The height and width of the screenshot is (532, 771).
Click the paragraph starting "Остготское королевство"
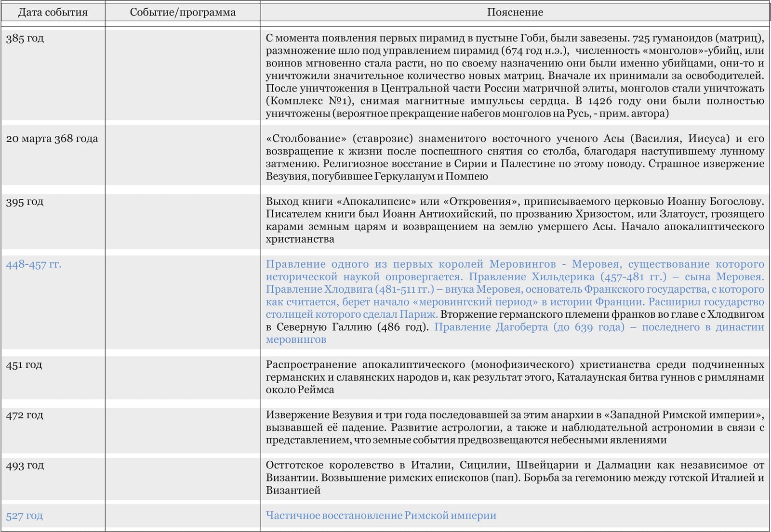click(x=515, y=478)
